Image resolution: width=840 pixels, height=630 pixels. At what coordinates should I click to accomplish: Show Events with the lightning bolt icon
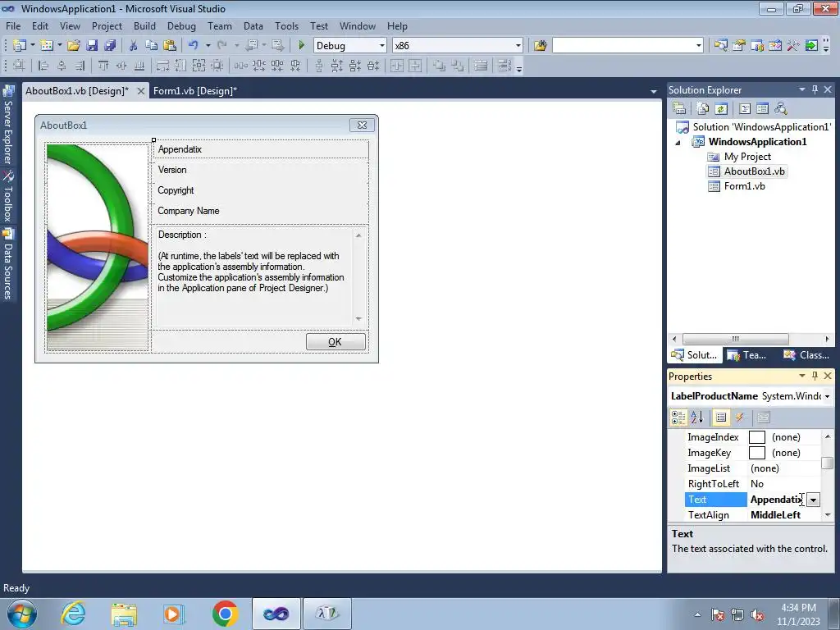coord(740,418)
